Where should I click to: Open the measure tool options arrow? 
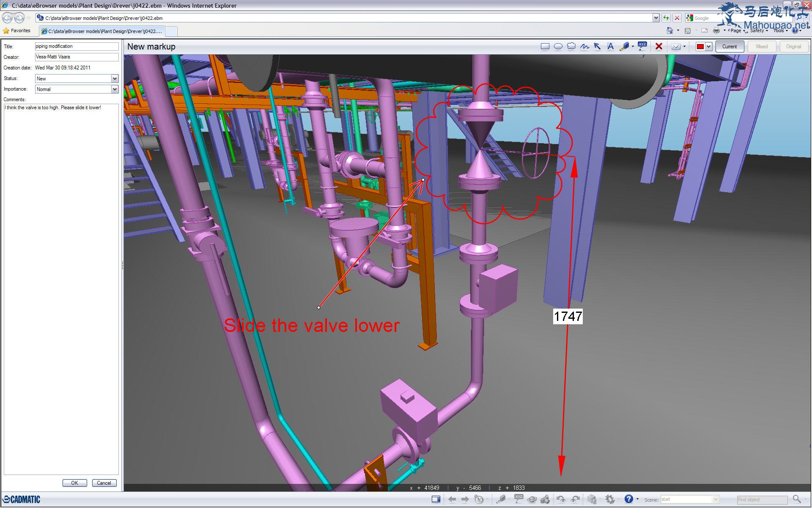(x=633, y=47)
